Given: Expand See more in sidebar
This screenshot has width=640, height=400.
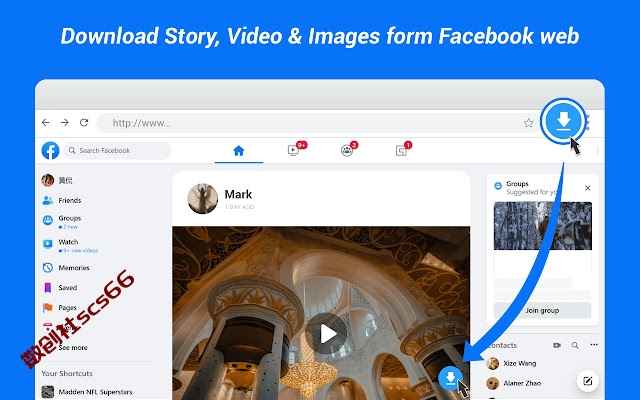Looking at the screenshot, I should [x=73, y=348].
